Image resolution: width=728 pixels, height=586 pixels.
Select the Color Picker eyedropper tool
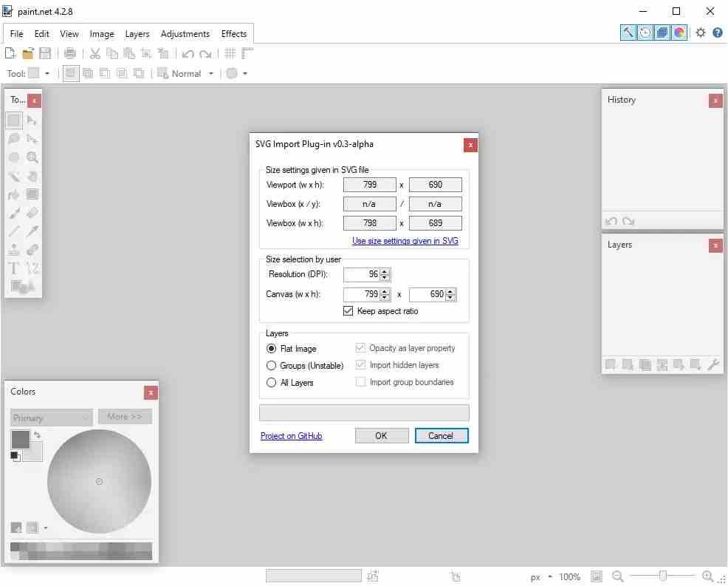click(32, 231)
